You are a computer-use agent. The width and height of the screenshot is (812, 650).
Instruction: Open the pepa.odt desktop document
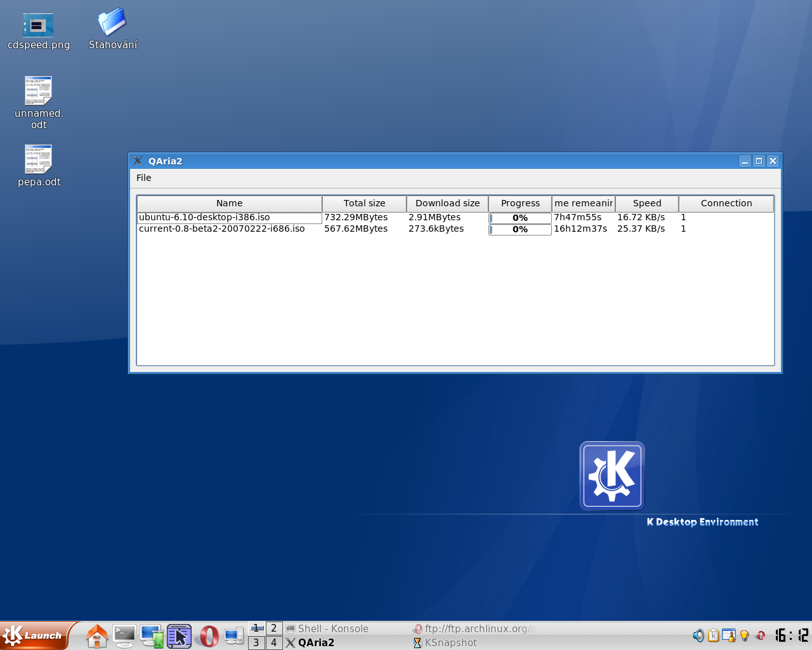(39, 166)
